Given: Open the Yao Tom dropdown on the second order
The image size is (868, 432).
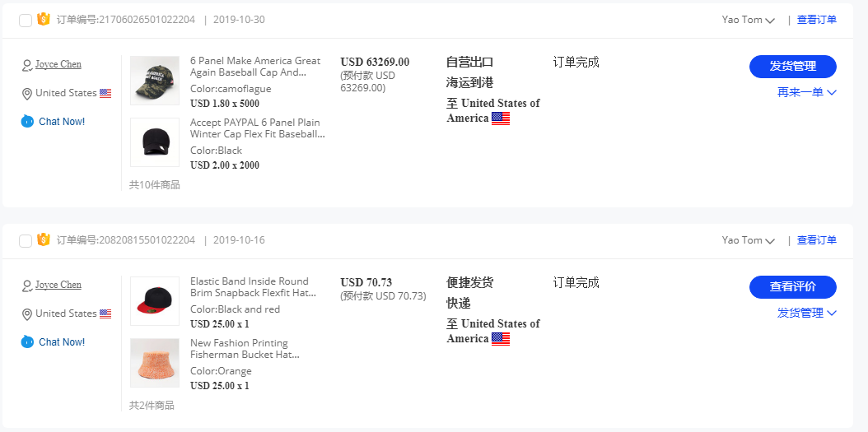Looking at the screenshot, I should [x=770, y=241].
